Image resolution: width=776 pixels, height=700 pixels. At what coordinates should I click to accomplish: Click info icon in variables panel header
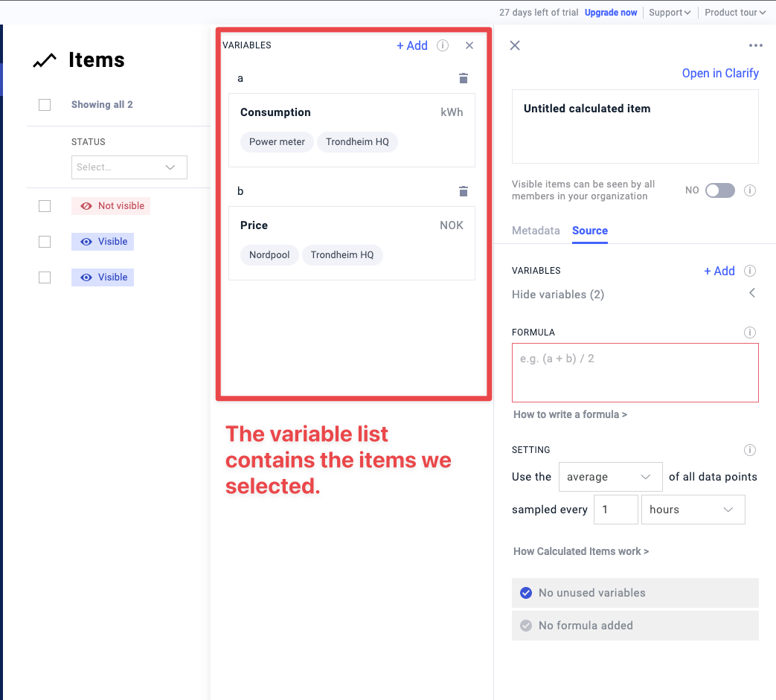tap(443, 45)
